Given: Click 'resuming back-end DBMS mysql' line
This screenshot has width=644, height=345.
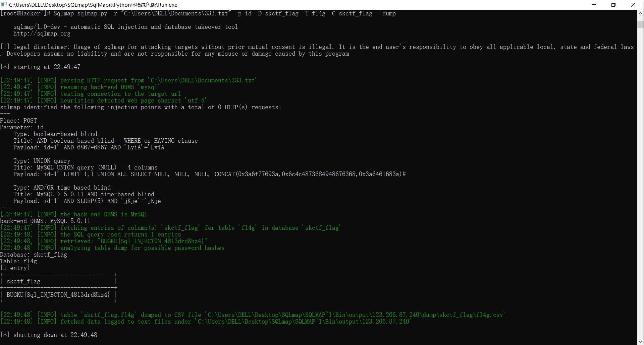Looking at the screenshot, I should point(80,87).
